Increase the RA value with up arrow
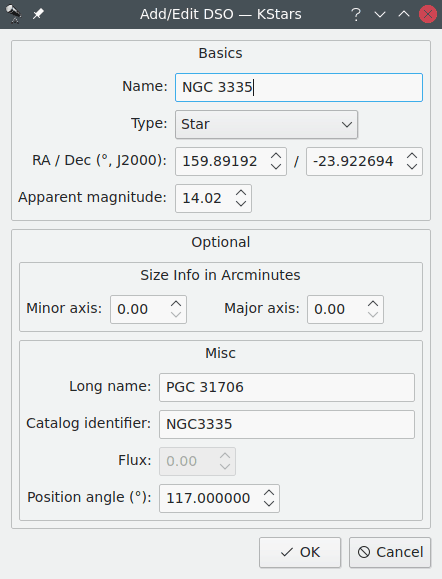The image size is (442, 579). (276, 156)
